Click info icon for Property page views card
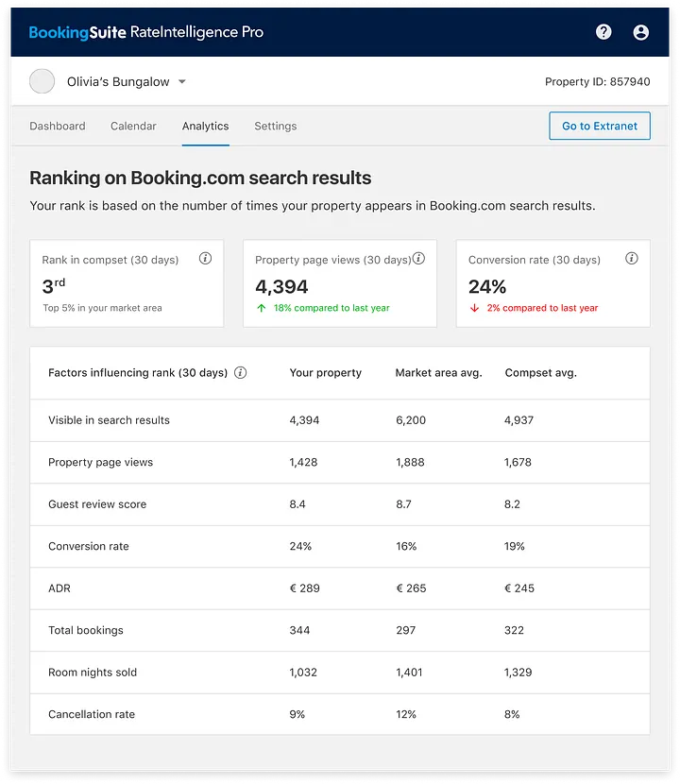Viewport: 680px width, 784px height. [x=418, y=259]
